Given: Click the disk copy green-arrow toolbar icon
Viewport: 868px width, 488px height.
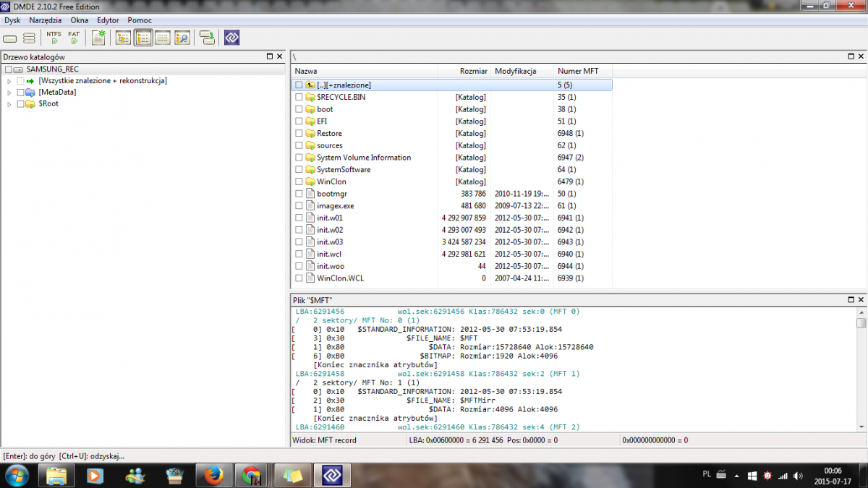Looking at the screenshot, I should tap(208, 38).
